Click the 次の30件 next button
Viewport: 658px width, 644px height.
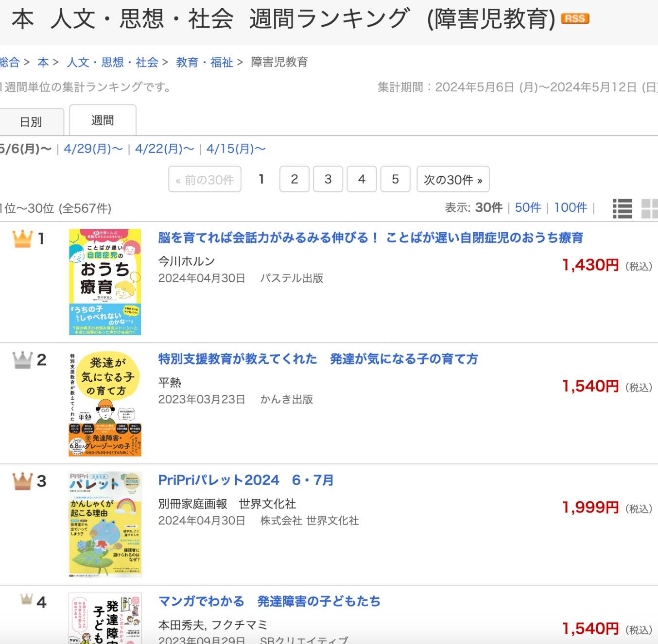(x=453, y=179)
